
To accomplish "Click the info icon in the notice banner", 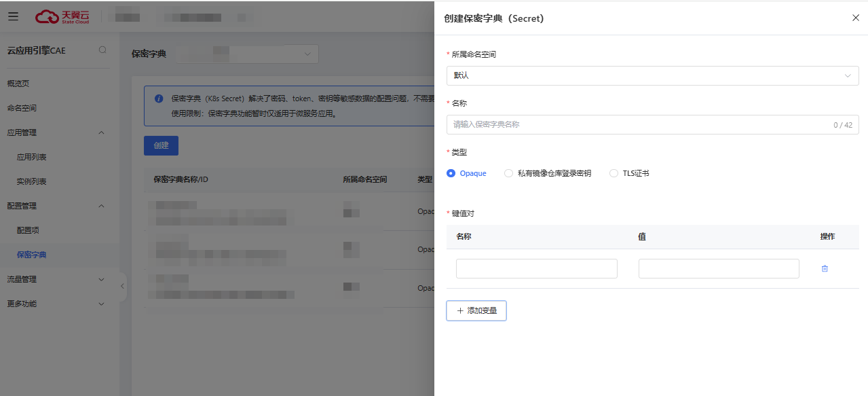I will [159, 98].
